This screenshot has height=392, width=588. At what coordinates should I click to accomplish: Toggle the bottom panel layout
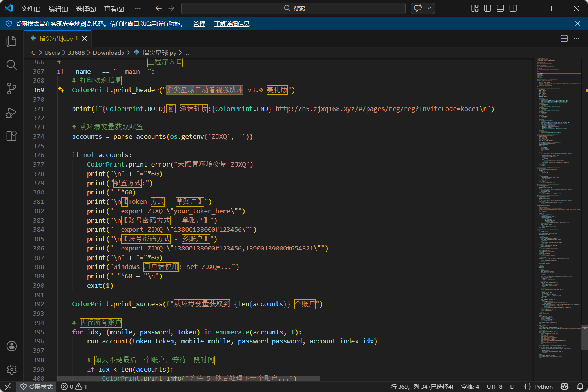[x=500, y=8]
